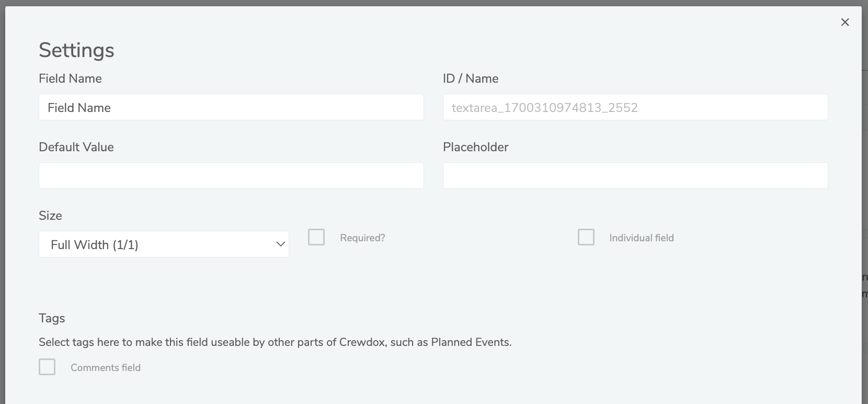Screen dimensions: 868x404
Task: Check the Comments field tag checkbox
Action: (x=47, y=367)
